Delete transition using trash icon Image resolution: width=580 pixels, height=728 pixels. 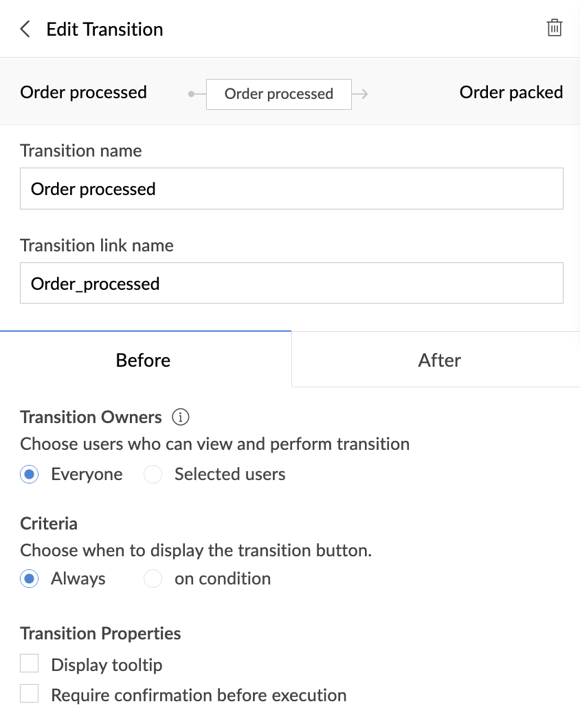pos(554,28)
